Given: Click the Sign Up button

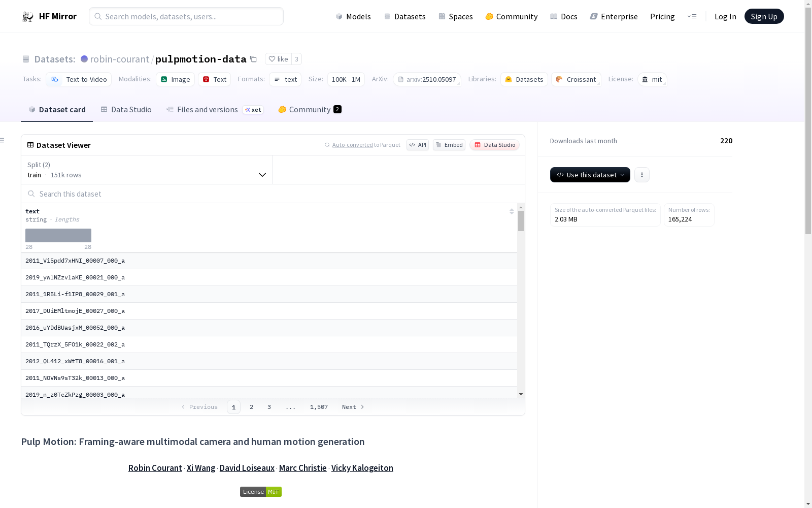Looking at the screenshot, I should click(x=764, y=16).
